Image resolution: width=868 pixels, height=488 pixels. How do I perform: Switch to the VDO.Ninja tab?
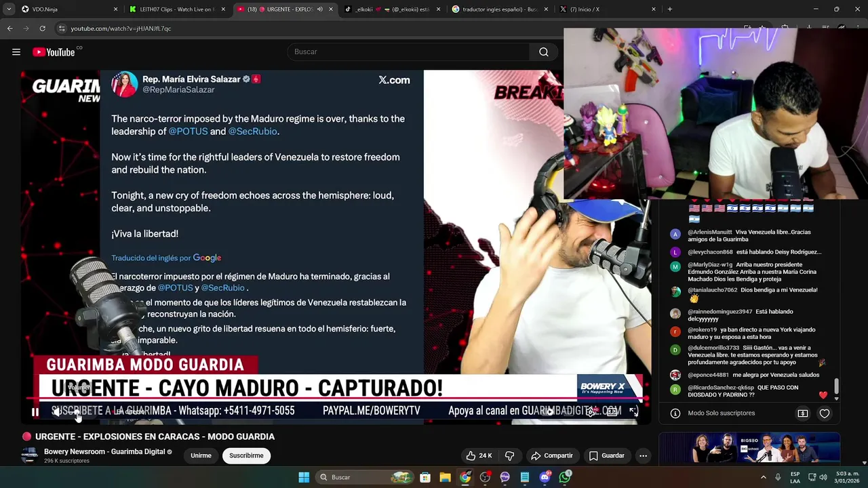pyautogui.click(x=68, y=9)
